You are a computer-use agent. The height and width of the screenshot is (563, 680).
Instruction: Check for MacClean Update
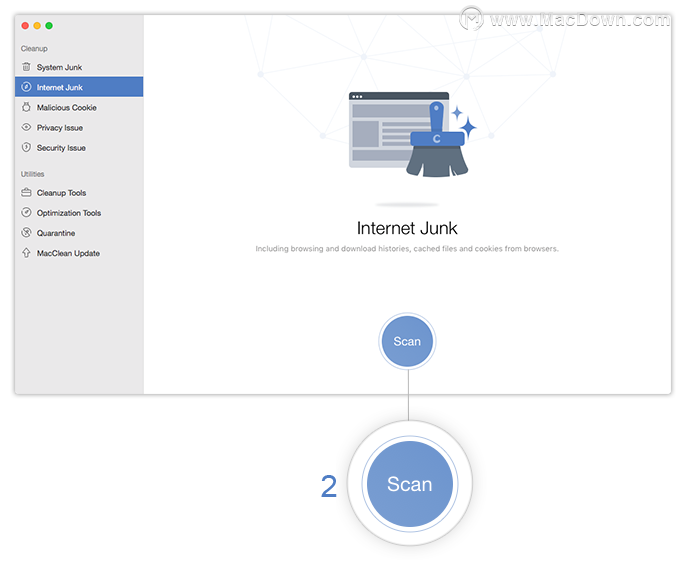coord(79,253)
